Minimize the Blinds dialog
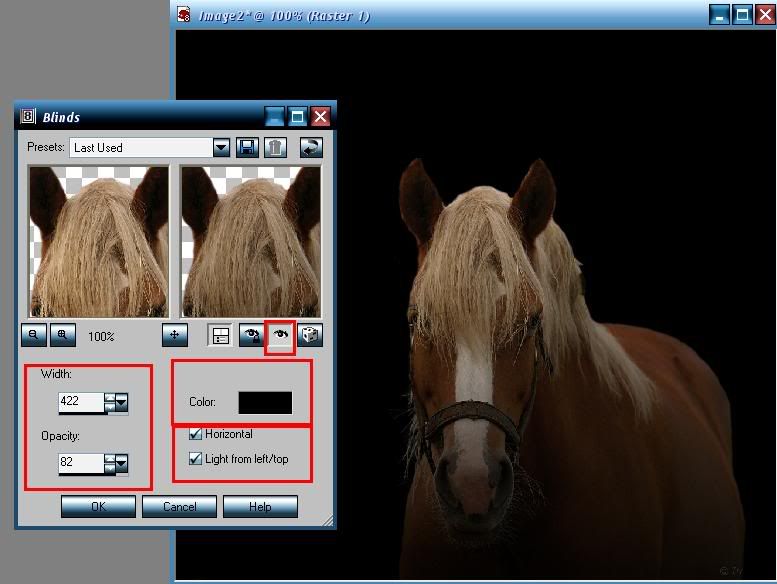 click(x=275, y=117)
